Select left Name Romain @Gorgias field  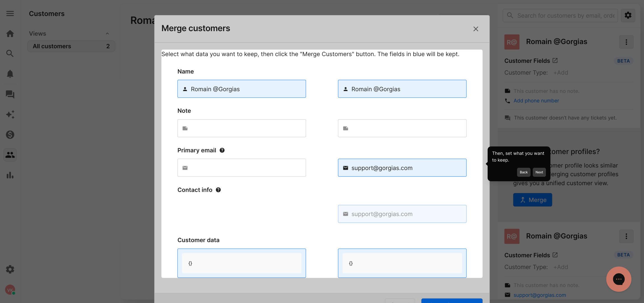pyautogui.click(x=242, y=89)
